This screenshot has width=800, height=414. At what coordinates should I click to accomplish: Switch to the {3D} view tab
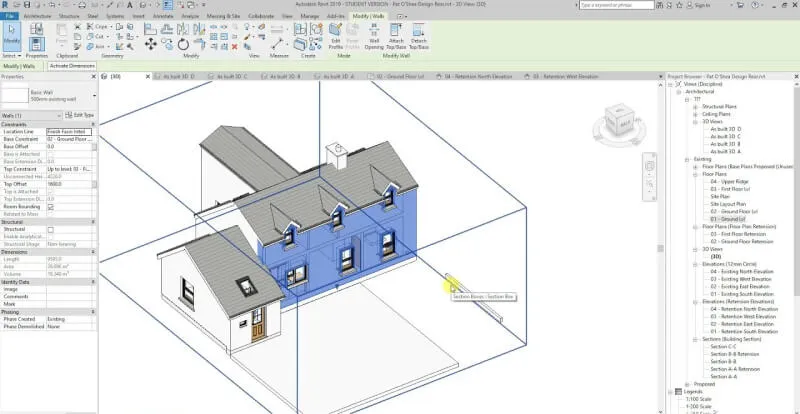tap(122, 77)
